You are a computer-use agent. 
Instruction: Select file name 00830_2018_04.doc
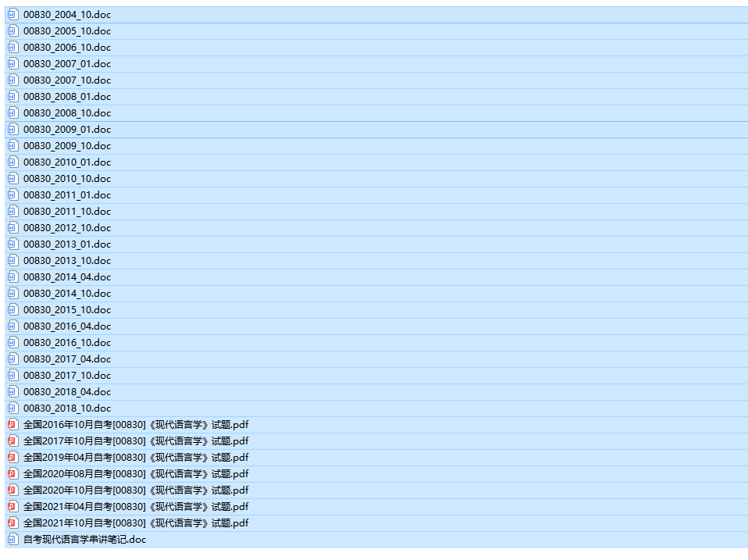click(x=67, y=391)
